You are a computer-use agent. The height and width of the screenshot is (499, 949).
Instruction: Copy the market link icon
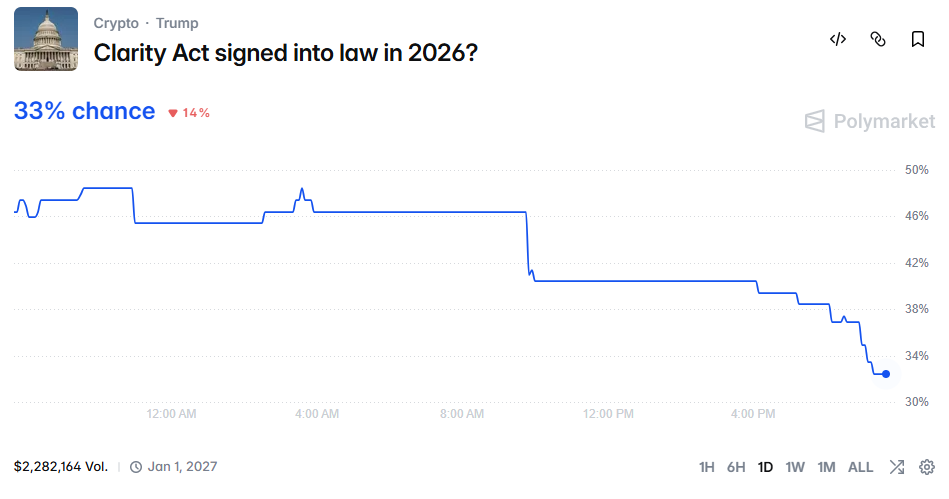pos(878,39)
